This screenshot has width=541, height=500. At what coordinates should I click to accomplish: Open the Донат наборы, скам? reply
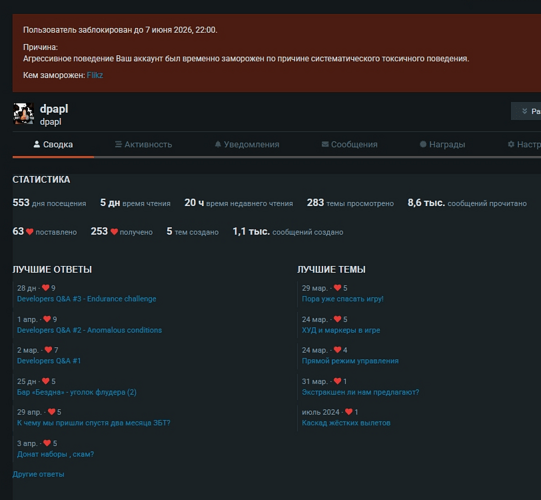(55, 454)
